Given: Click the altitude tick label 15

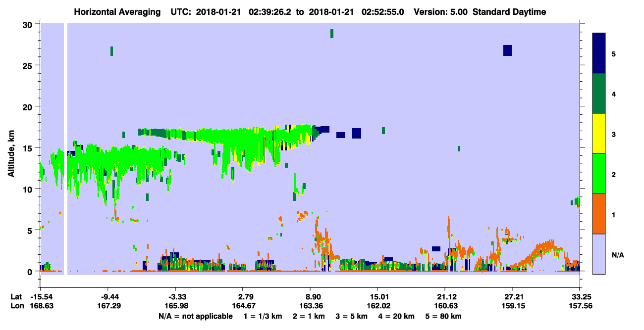Looking at the screenshot, I should click(x=29, y=148).
